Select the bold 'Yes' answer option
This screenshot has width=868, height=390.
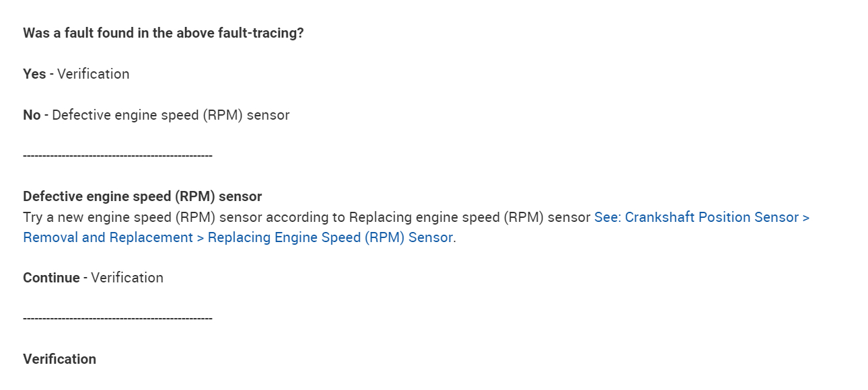pos(34,74)
